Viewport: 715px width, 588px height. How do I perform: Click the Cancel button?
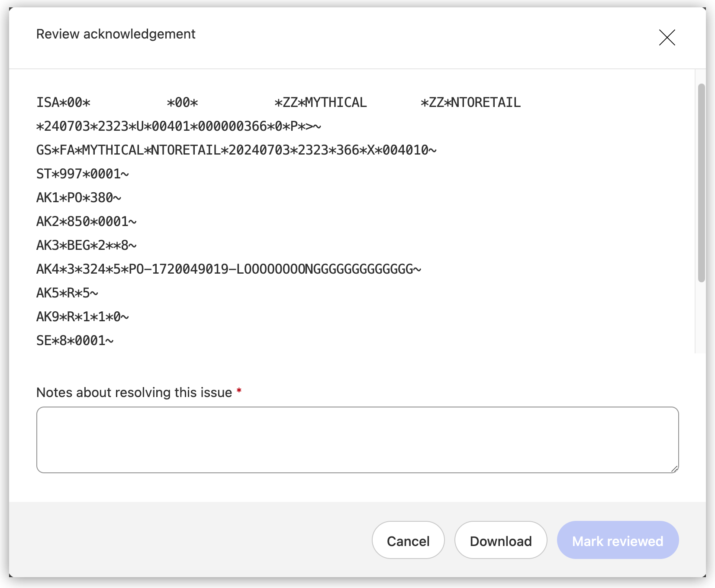408,540
